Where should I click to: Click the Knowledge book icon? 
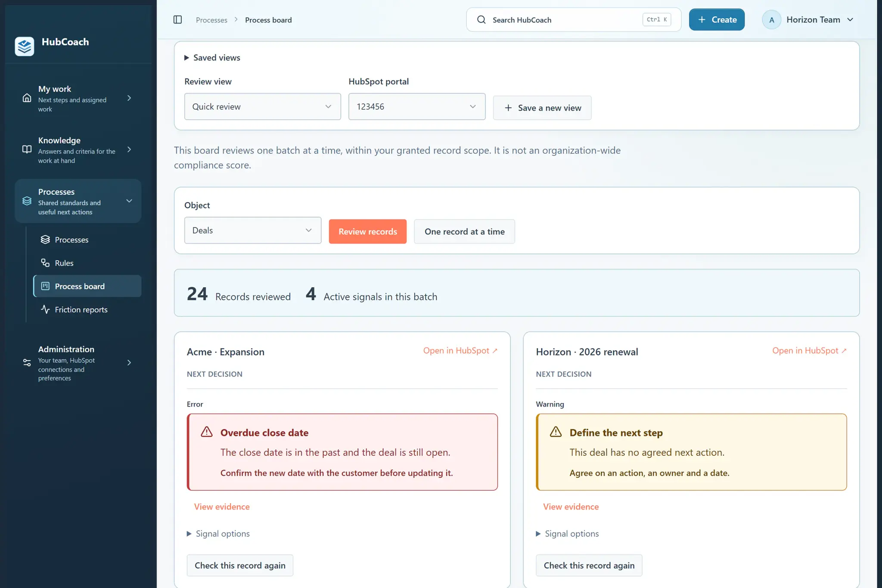pyautogui.click(x=27, y=149)
